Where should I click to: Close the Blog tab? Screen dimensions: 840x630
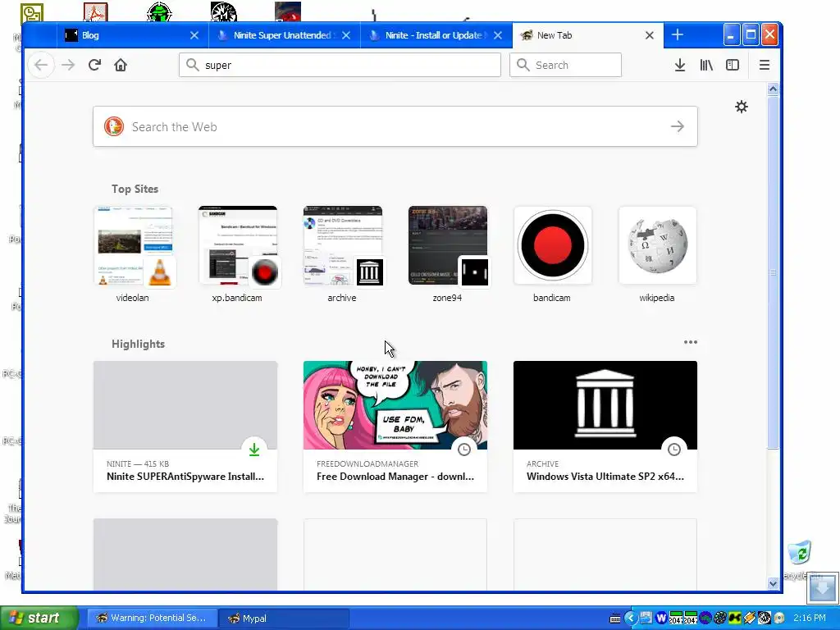point(194,35)
